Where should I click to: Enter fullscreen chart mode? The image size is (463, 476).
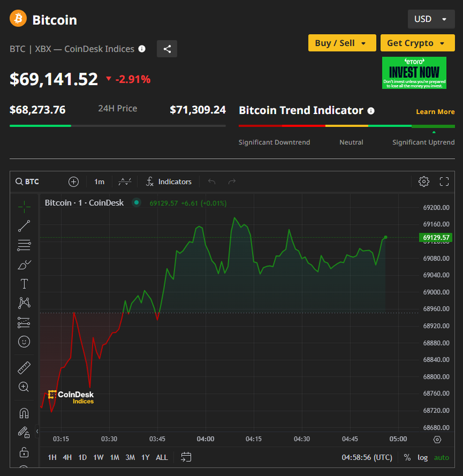click(x=444, y=182)
